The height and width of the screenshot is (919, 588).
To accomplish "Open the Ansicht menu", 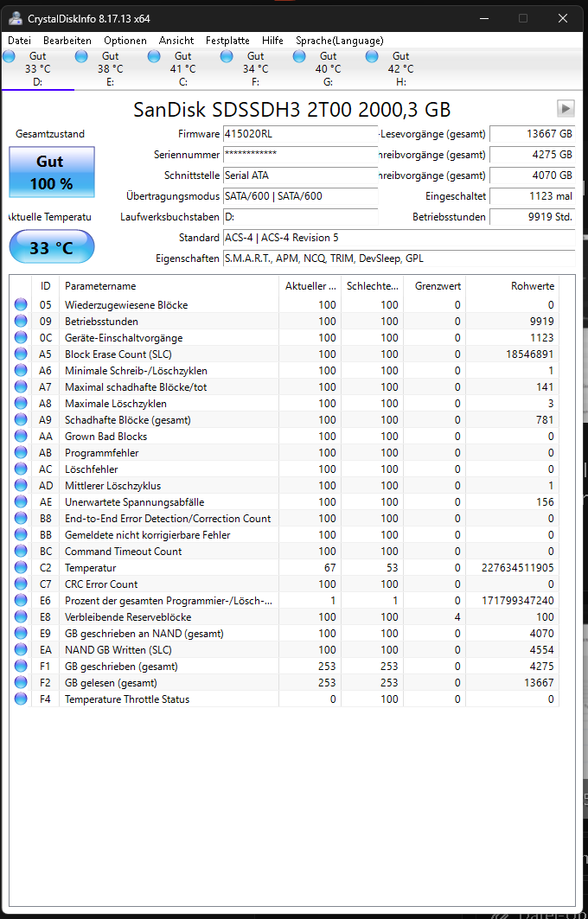I will (x=176, y=41).
